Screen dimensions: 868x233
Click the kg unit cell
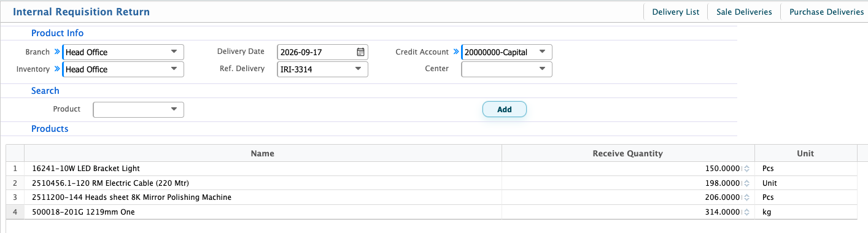click(805, 212)
